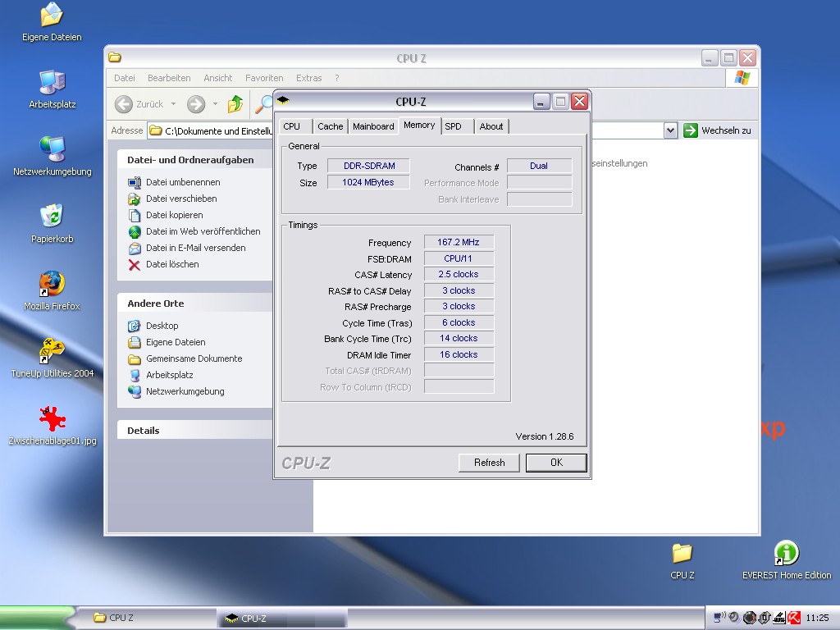Screen dimensions: 840x630
Task: Click the Refresh button in CPU-Z
Action: pyautogui.click(x=489, y=463)
